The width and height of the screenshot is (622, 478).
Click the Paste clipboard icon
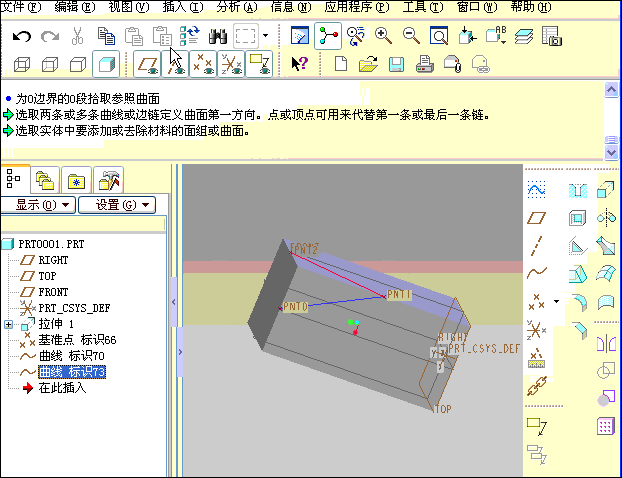134,36
